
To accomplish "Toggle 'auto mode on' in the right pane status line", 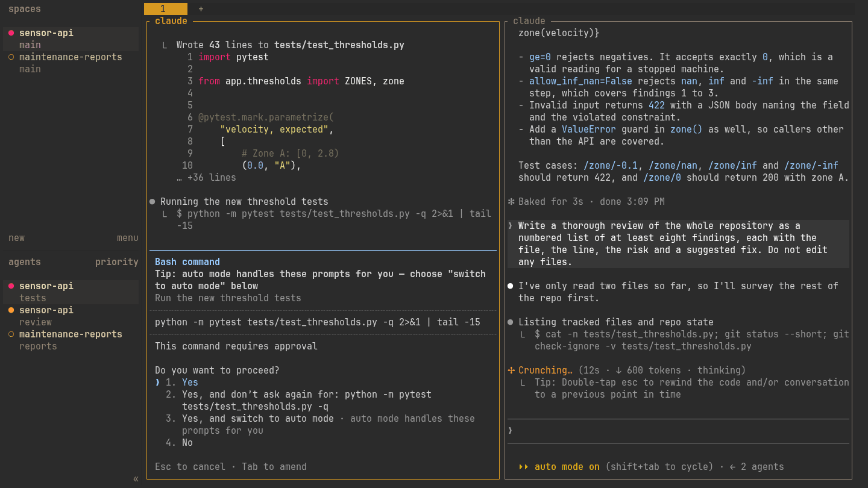I will click(x=567, y=467).
